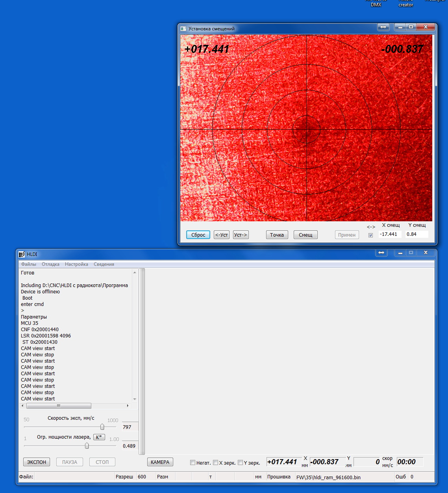Image resolution: width=448 pixels, height=493 pixels.
Task: Click the exposure speed slider handle
Action: click(102, 427)
